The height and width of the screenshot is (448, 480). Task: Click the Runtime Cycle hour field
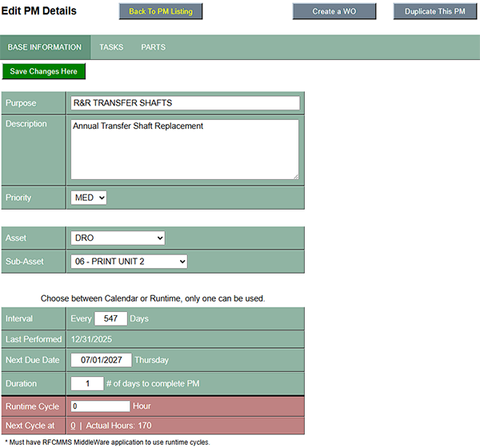100,406
